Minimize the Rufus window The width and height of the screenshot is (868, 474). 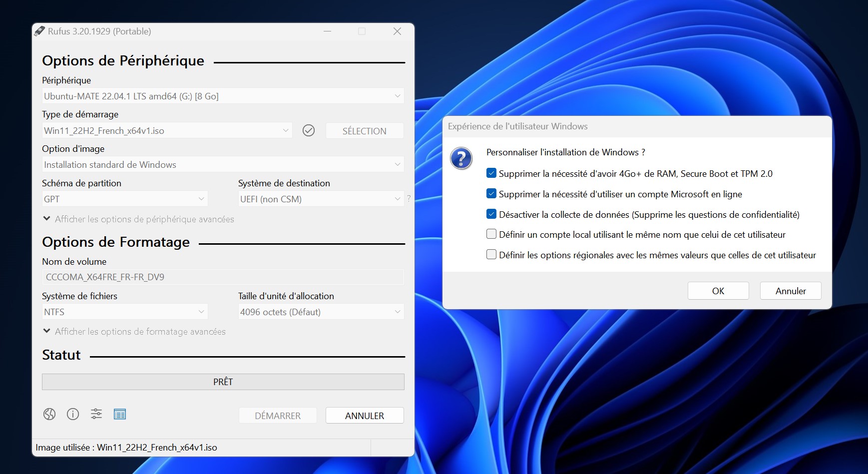(x=327, y=31)
